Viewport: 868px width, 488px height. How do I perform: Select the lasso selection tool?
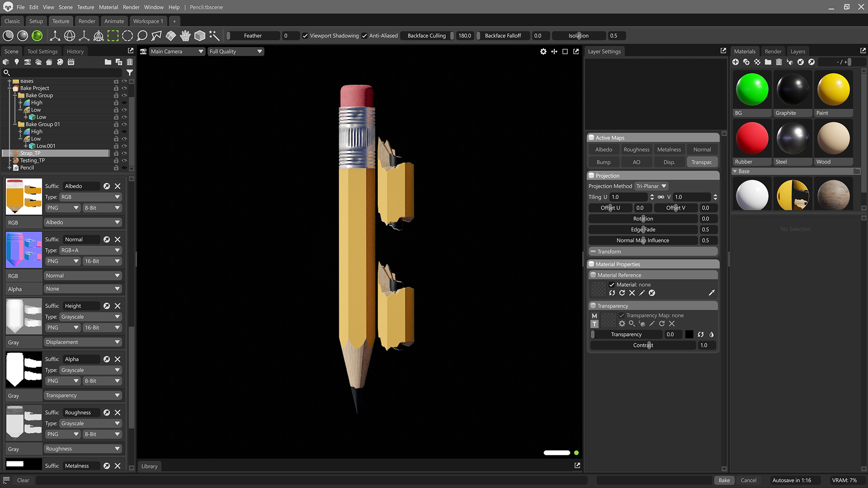pos(142,36)
